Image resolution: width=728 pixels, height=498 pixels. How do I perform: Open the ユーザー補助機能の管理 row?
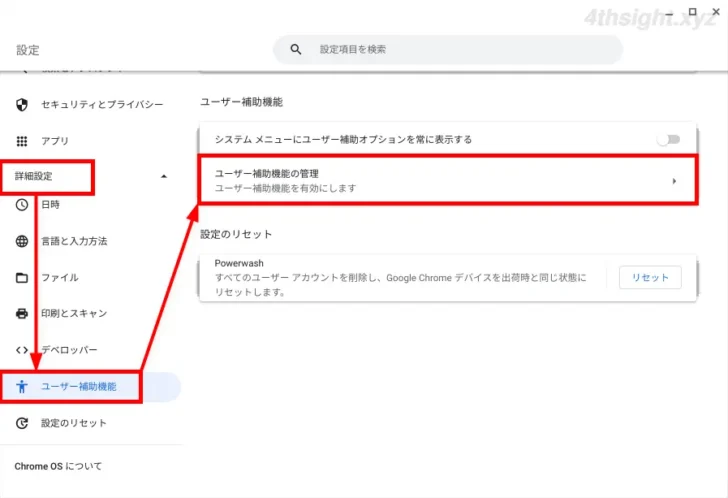[448, 181]
